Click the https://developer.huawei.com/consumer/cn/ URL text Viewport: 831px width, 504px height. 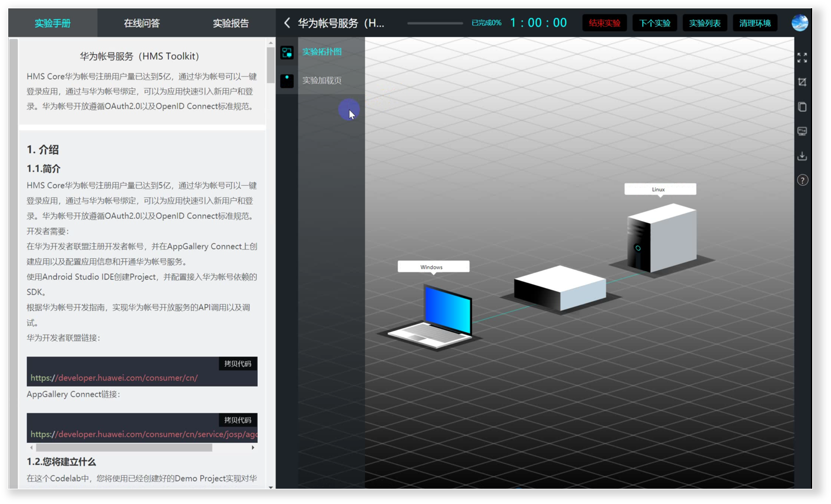pyautogui.click(x=114, y=378)
